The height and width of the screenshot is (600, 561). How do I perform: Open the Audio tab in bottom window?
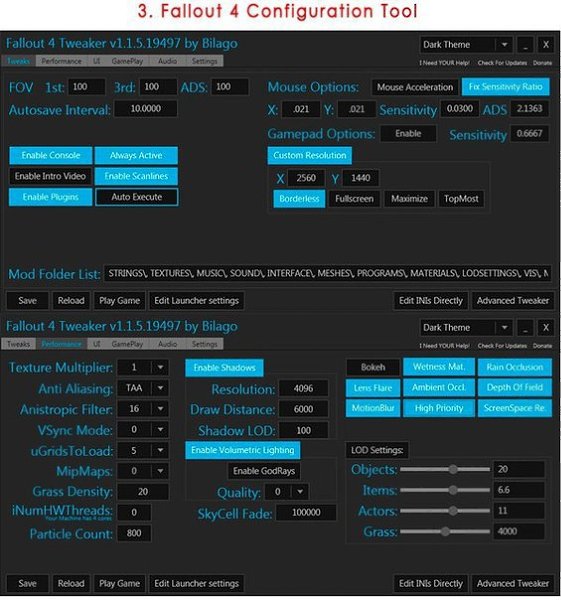tap(167, 344)
